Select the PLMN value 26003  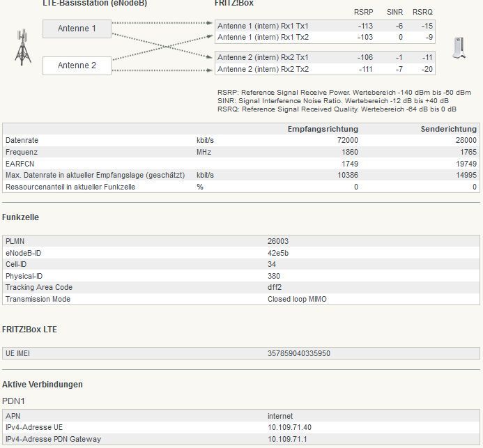tap(279, 241)
